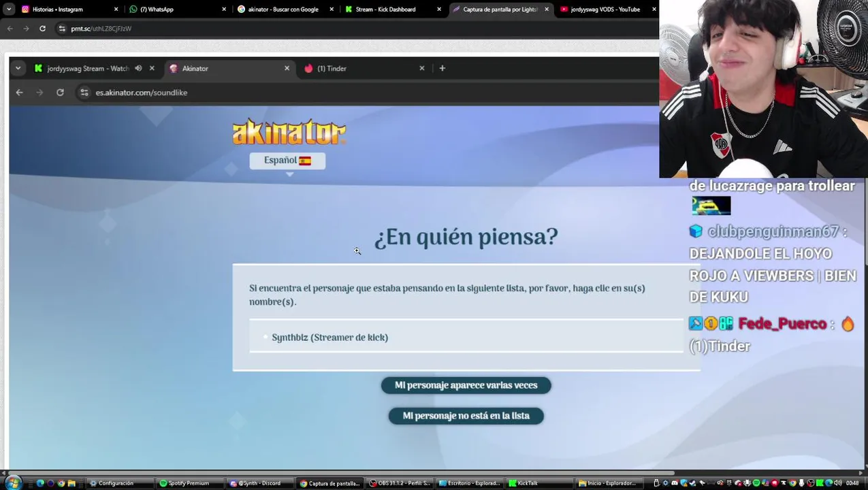This screenshot has height=490, width=868.
Task: Reload the Akinator page
Action: tap(60, 93)
